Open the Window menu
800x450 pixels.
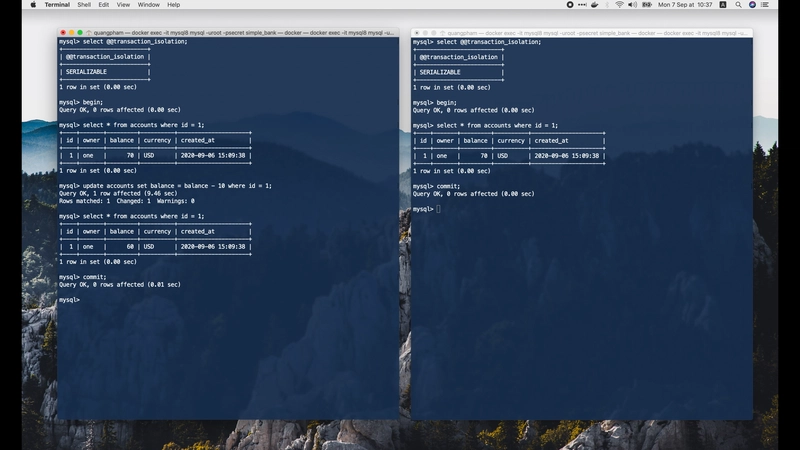click(x=148, y=5)
